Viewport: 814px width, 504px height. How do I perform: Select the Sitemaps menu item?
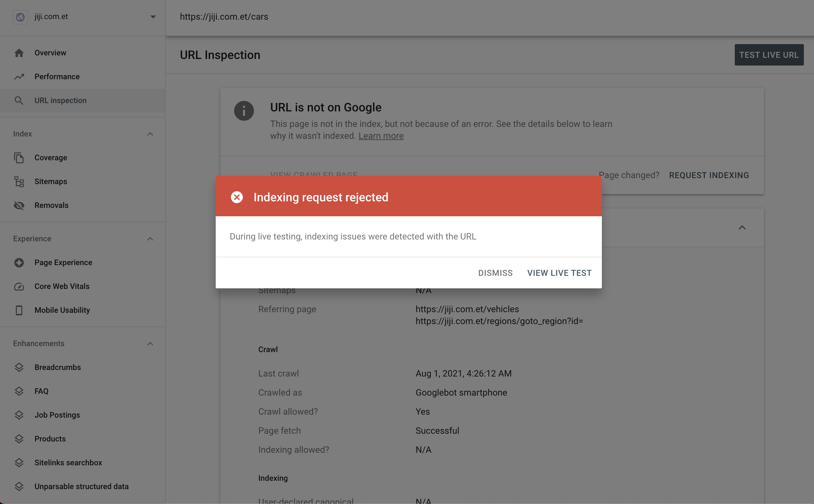pos(51,181)
